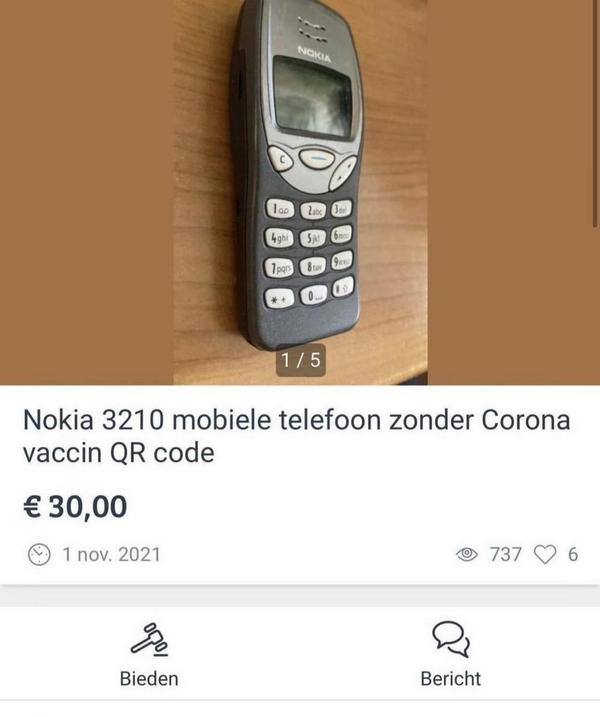This screenshot has width=600, height=717.
Task: Click the clock icon beside the date
Action: click(39, 555)
